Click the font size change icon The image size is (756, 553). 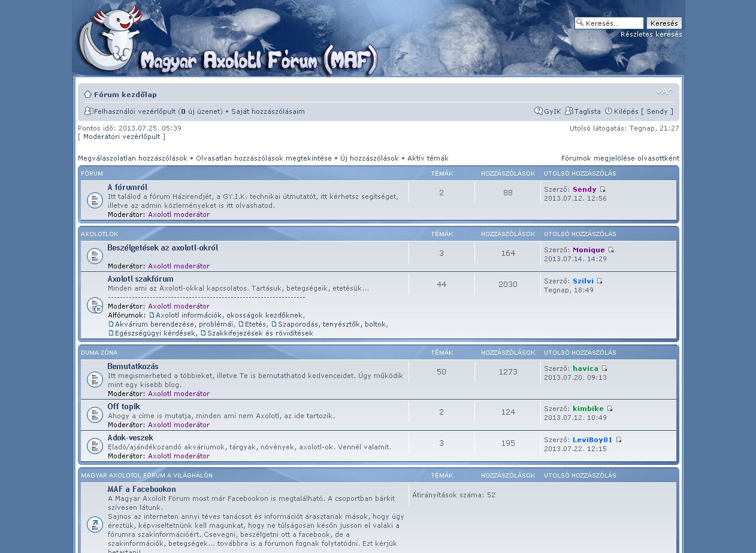tap(664, 92)
